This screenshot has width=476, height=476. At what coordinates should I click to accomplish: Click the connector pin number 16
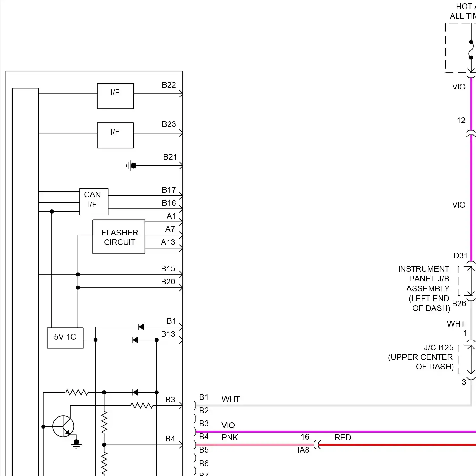click(305, 437)
